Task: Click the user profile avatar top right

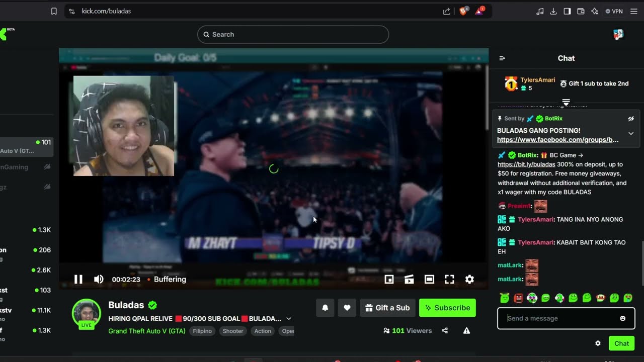Action: [618, 34]
